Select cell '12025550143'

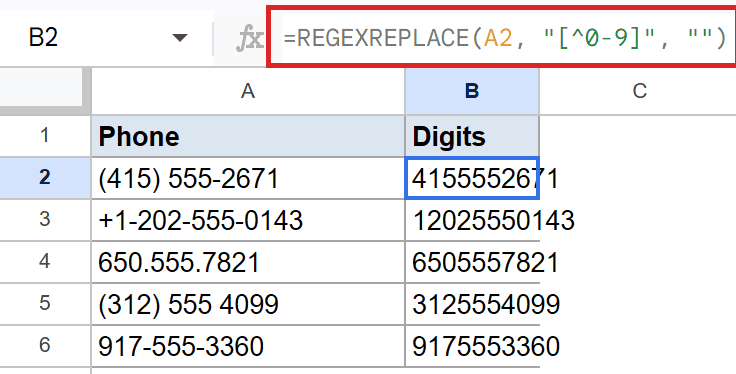click(472, 220)
